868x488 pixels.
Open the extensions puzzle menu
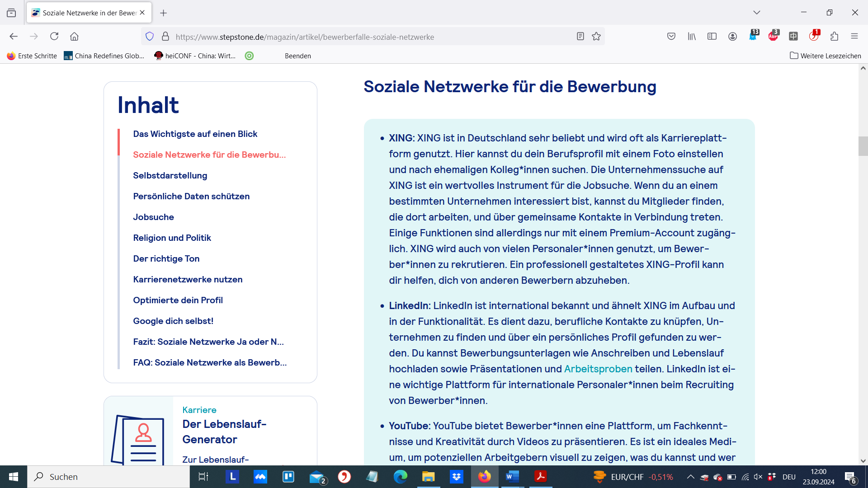(834, 37)
